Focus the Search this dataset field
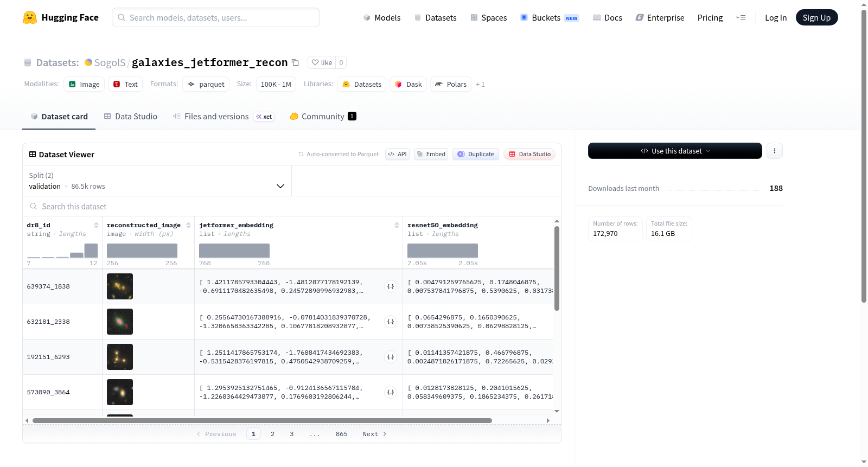868x467 pixels. (292, 206)
